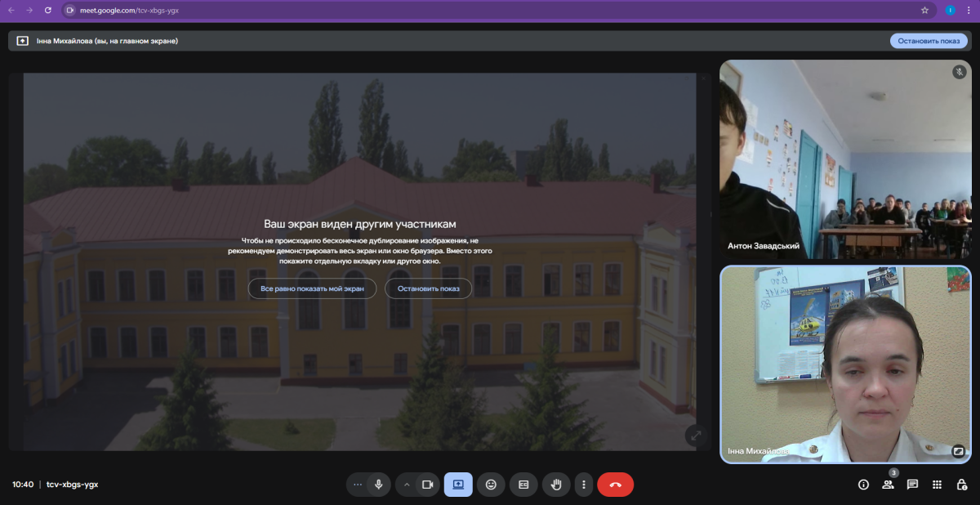The image size is (980, 505).
Task: Expand video settings chevron beside camera
Action: [x=406, y=485]
